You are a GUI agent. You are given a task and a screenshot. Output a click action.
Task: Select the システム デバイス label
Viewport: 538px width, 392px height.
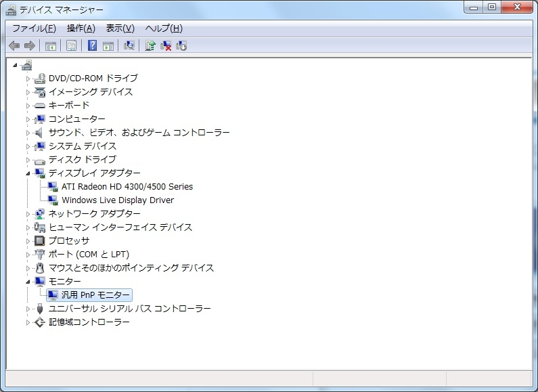tap(83, 146)
